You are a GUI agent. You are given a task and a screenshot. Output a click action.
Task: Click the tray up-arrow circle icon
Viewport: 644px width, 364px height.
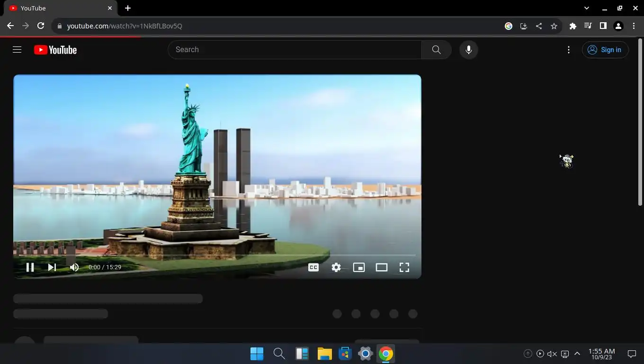528,354
